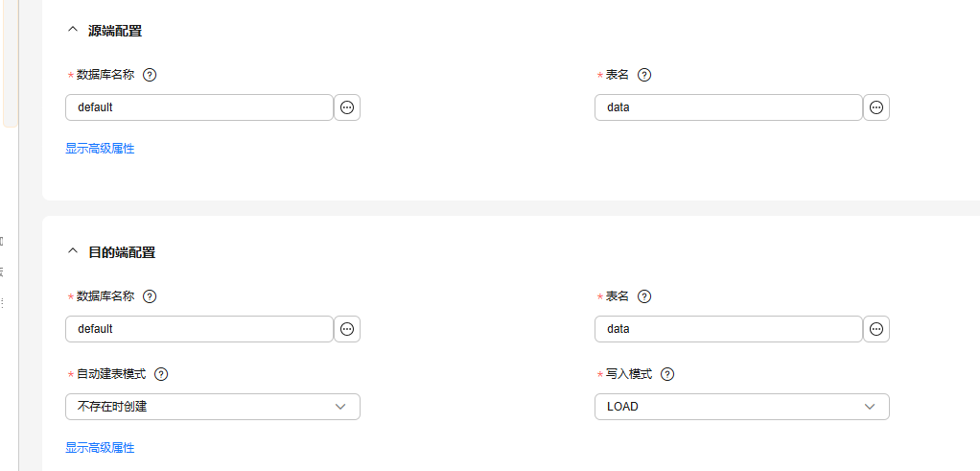This screenshot has height=471, width=980.
Task: Click help icon beside destination 表名
Action: (x=644, y=296)
